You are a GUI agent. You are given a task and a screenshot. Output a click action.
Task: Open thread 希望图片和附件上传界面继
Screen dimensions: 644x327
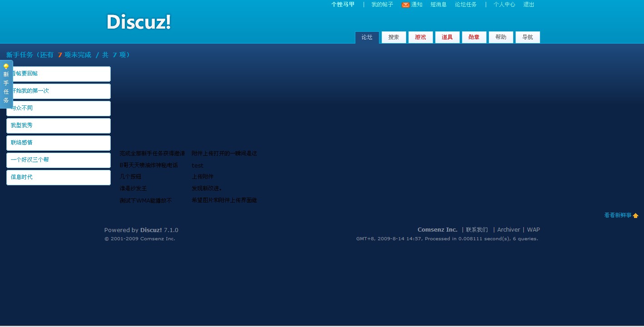[224, 200]
